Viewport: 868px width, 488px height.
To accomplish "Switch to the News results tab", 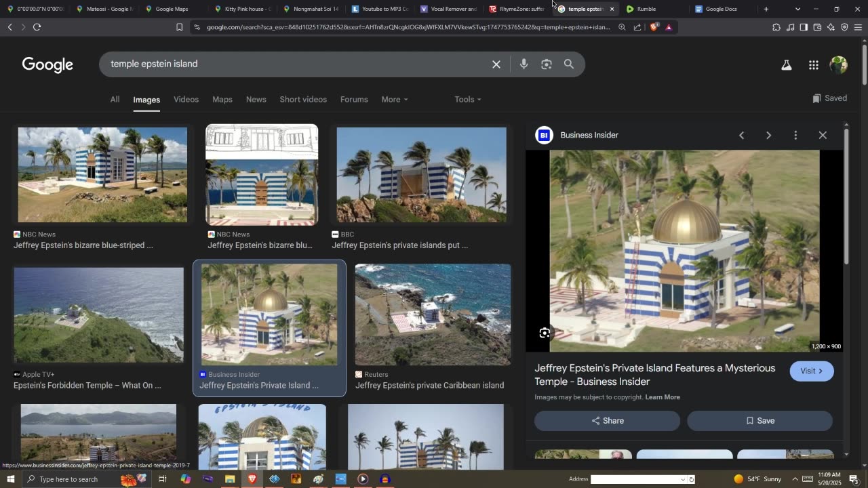I will coord(256,100).
